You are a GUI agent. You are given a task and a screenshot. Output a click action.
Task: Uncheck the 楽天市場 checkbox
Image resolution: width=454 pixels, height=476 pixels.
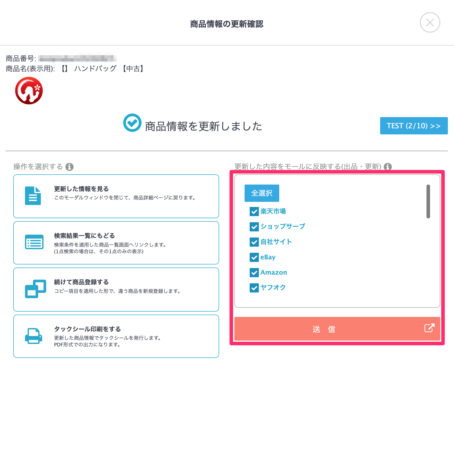[254, 211]
